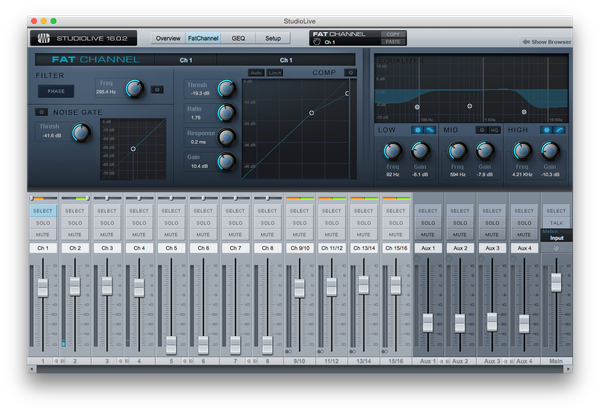This screenshot has width=600, height=412.
Task: Click the stereo link icon between channels 5 and 6
Action: tap(188, 361)
